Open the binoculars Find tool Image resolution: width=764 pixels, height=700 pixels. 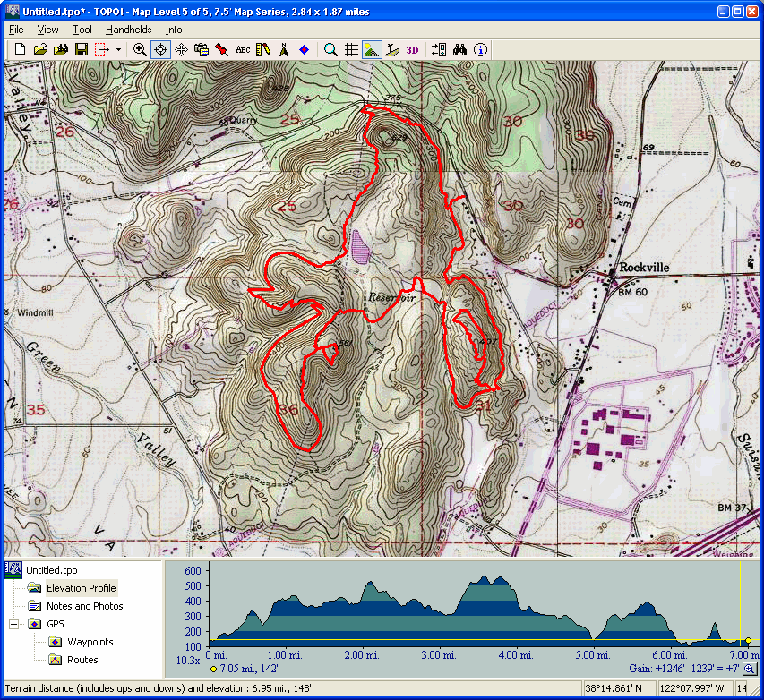[x=460, y=50]
